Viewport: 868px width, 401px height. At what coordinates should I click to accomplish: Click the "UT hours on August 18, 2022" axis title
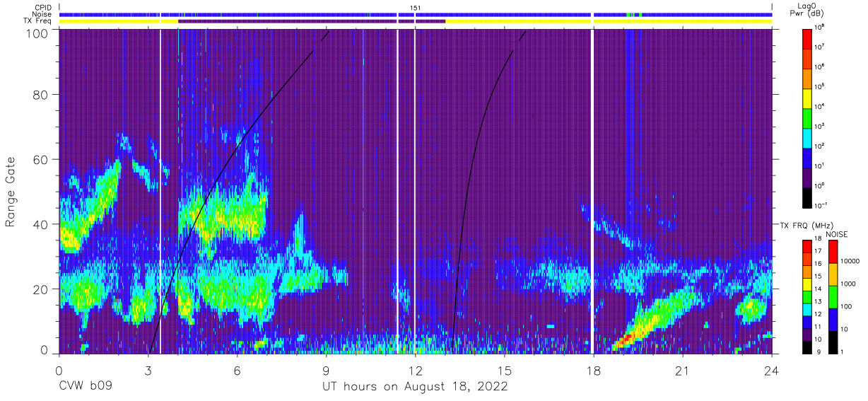click(415, 386)
